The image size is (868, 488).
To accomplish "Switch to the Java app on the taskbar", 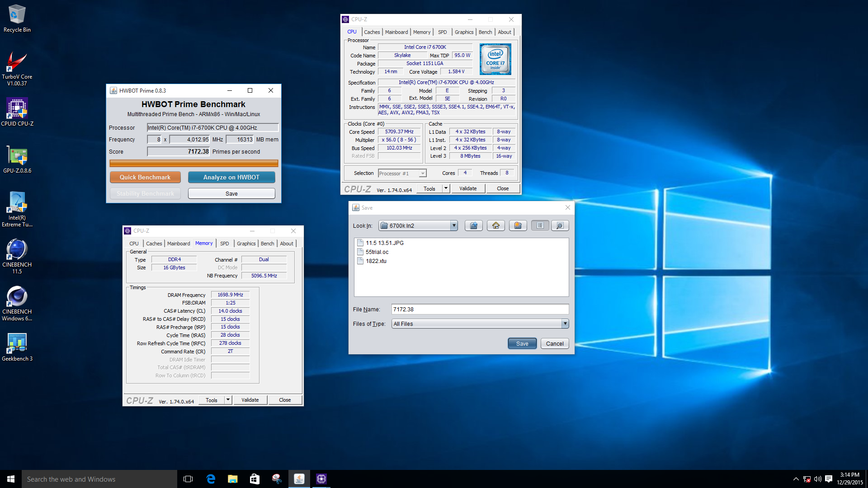I will point(299,479).
